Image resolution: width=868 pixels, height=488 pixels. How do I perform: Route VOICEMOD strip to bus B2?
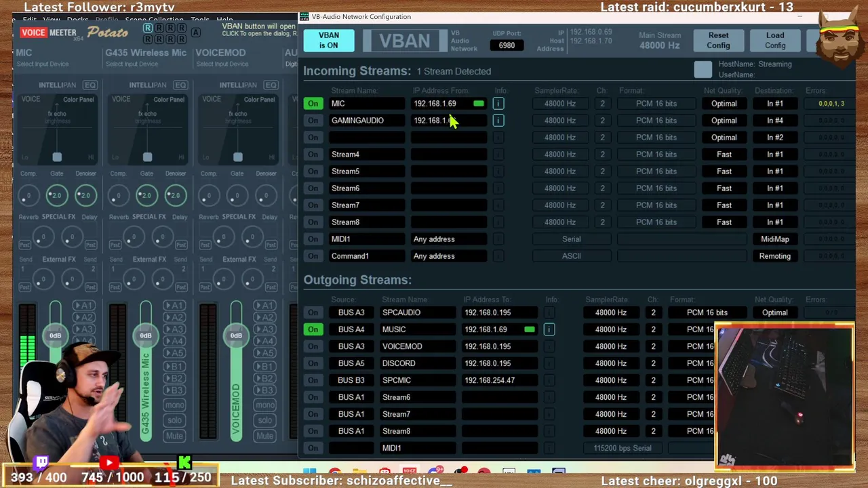point(264,379)
